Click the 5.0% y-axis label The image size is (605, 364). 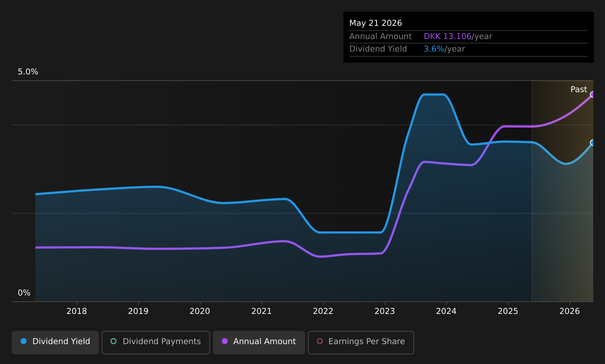pos(28,72)
